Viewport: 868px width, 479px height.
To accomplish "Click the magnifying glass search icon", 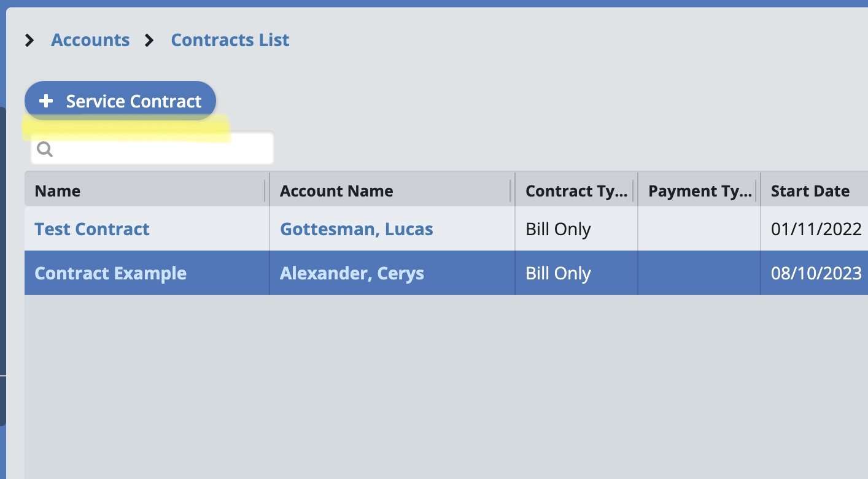I will (x=45, y=149).
